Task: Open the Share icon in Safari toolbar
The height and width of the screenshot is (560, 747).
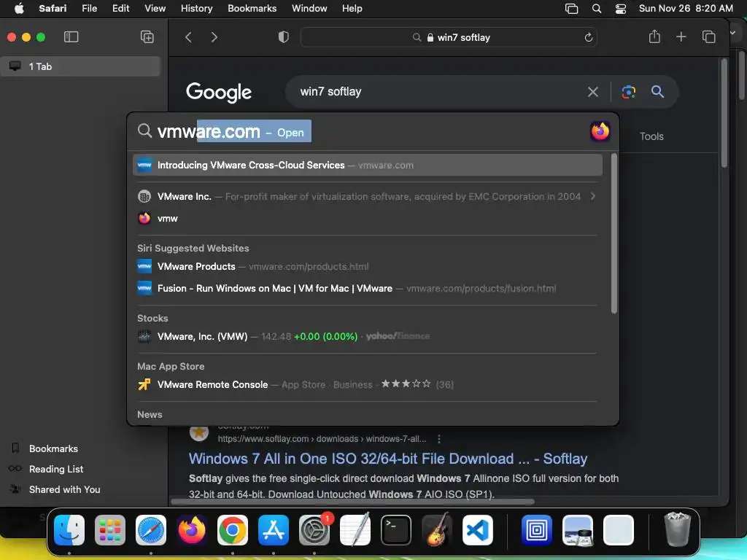Action: point(654,36)
